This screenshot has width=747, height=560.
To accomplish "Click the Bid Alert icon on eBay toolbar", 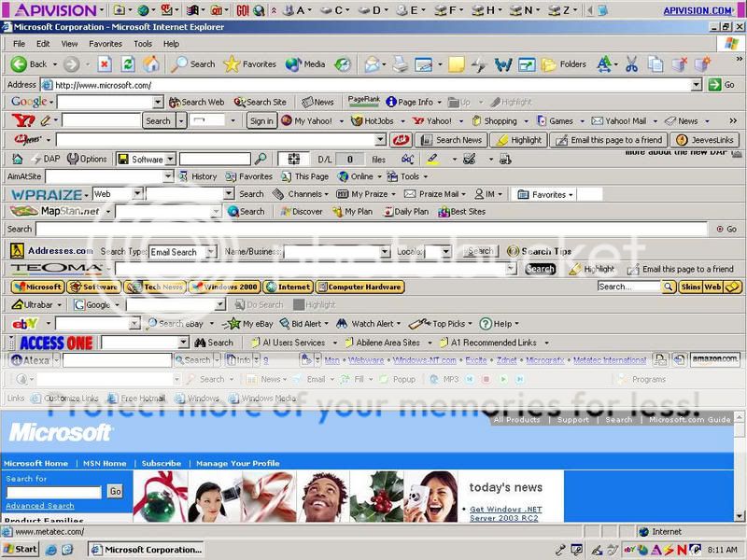I will pos(303,323).
